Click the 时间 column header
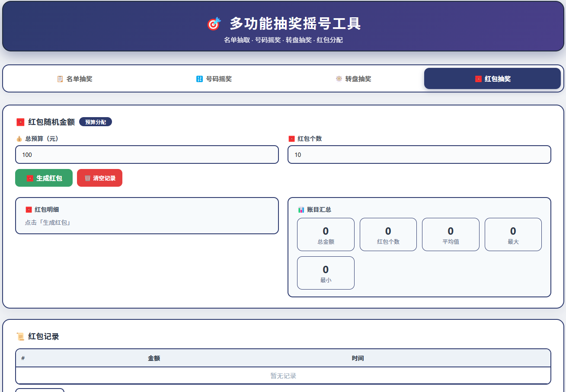 [x=358, y=358]
